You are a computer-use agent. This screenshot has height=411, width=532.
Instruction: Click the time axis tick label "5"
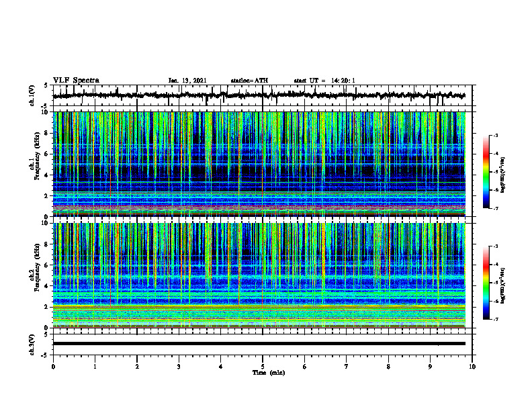(263, 367)
